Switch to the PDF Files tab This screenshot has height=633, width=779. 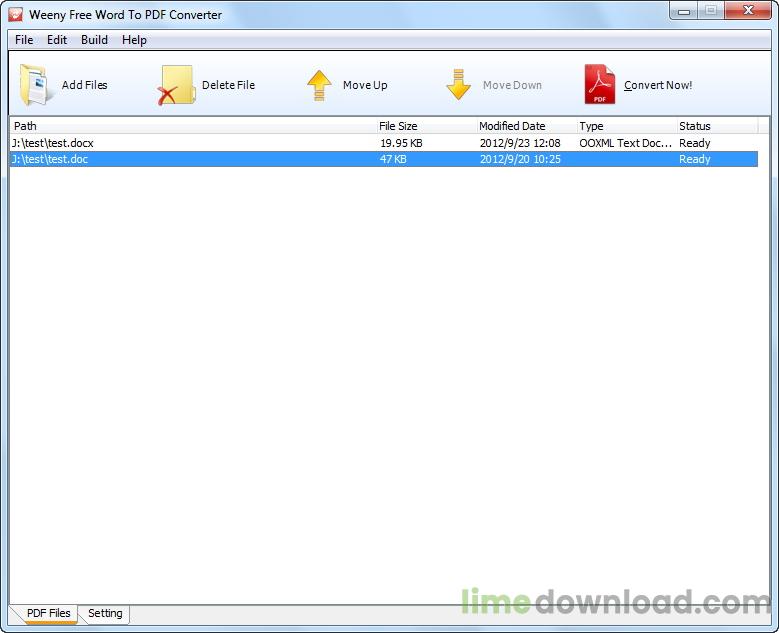pos(48,613)
